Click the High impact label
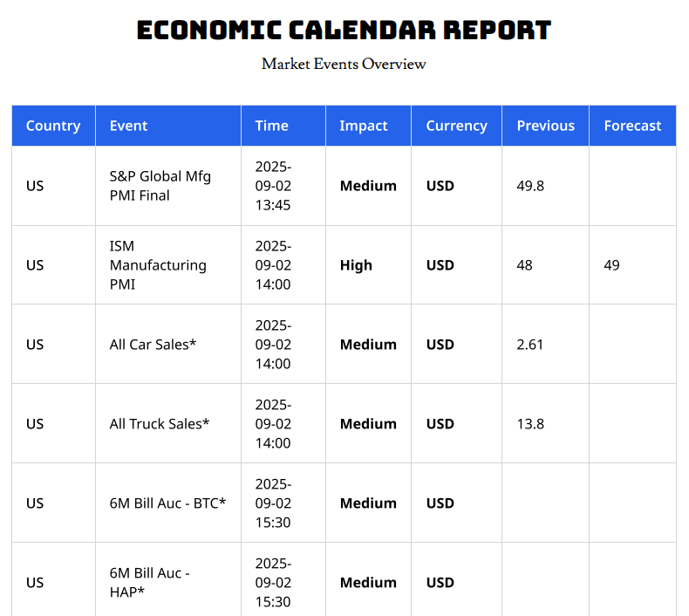Viewport: 689px width, 616px height. pos(356,265)
